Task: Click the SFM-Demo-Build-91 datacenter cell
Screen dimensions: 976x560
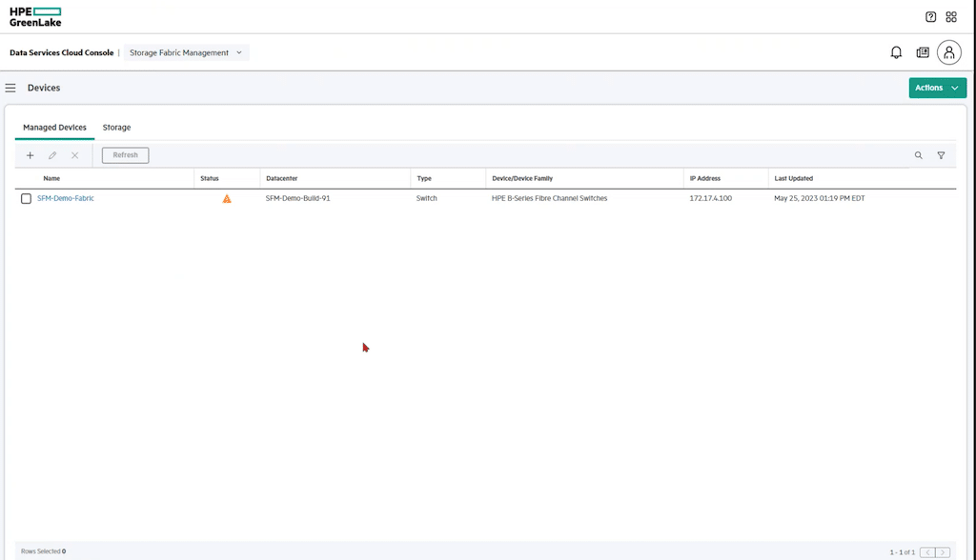Action: pyautogui.click(x=297, y=198)
